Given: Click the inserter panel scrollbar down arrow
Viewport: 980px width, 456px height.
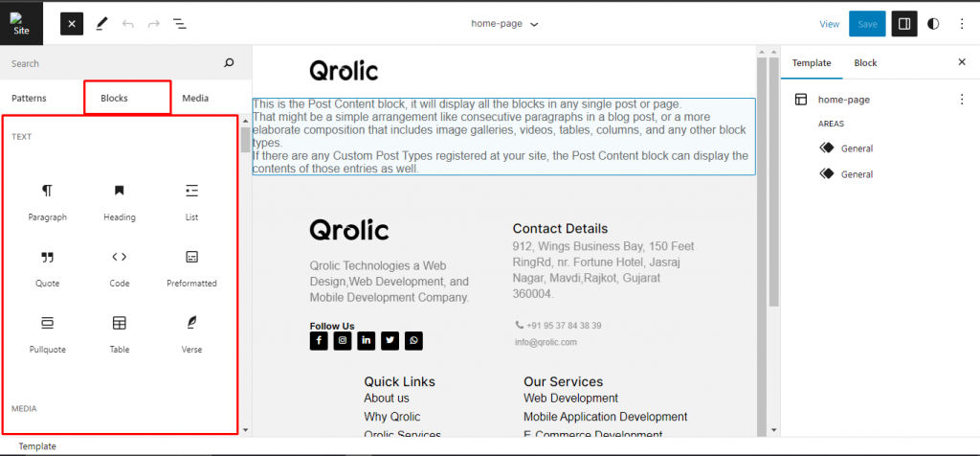Looking at the screenshot, I should pyautogui.click(x=245, y=430).
